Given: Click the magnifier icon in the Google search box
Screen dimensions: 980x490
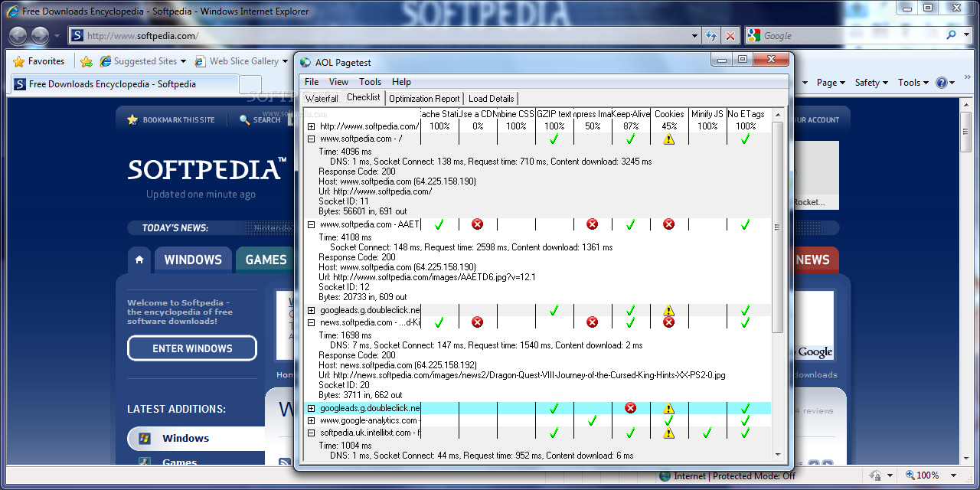Looking at the screenshot, I should pyautogui.click(x=952, y=35).
